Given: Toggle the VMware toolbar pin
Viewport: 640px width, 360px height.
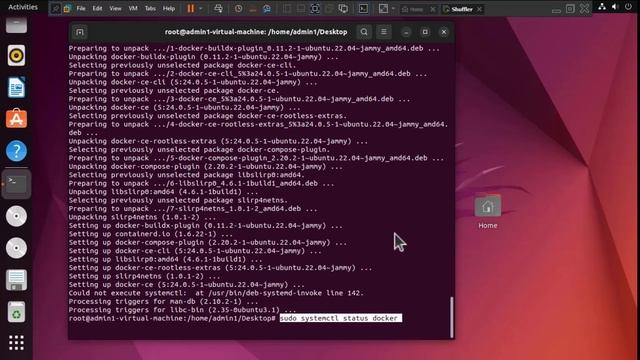Looking at the screenshot, I should [x=56, y=8].
